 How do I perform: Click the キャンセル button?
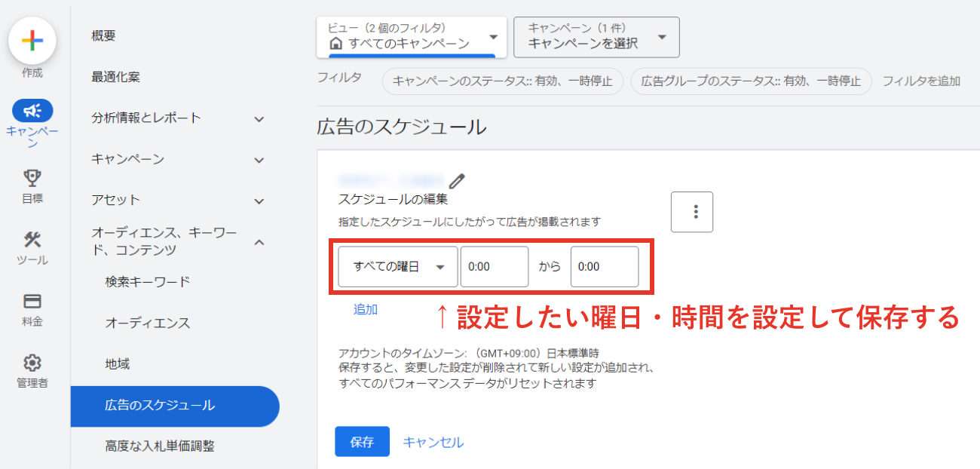tap(433, 442)
